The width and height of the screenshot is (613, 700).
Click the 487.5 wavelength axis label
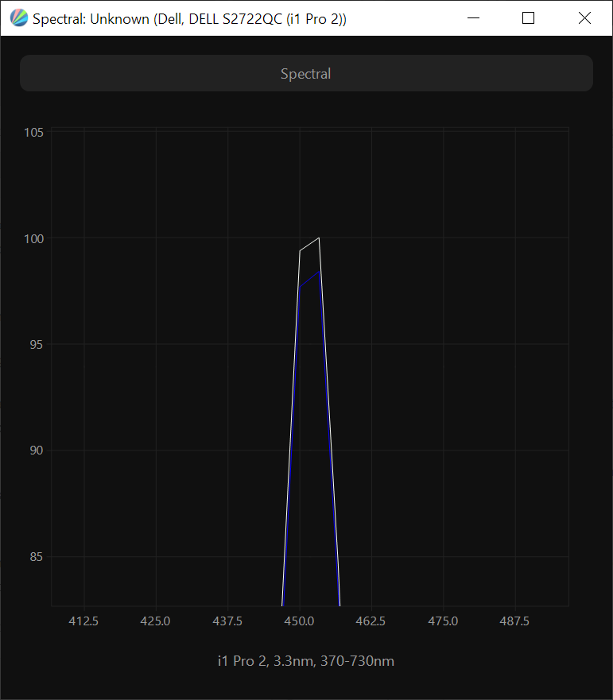[515, 621]
